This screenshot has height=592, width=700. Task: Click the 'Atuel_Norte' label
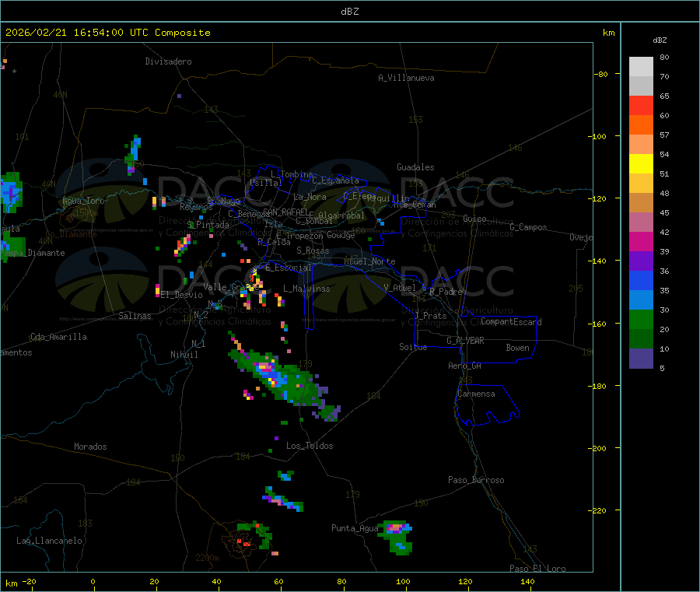tap(370, 261)
